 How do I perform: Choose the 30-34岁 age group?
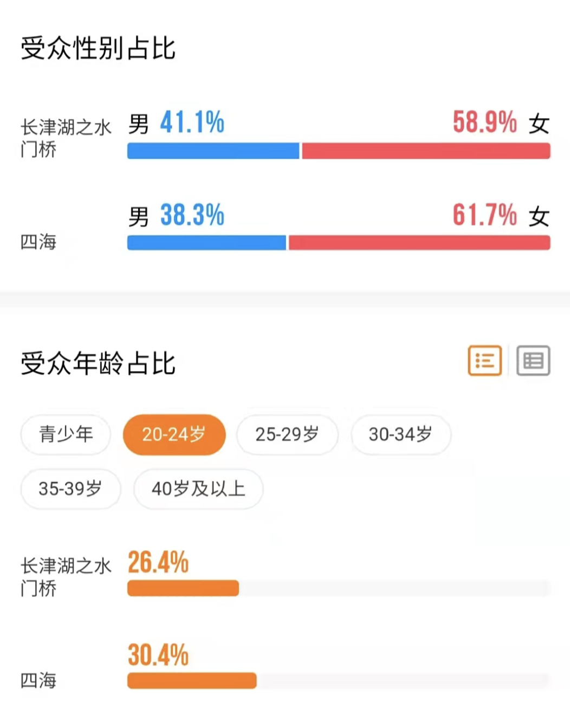pos(400,434)
